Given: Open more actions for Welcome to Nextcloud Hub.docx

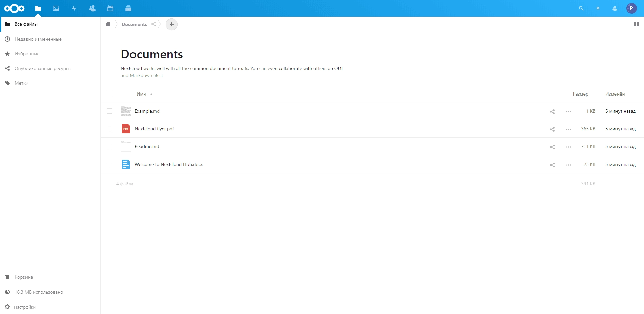Looking at the screenshot, I should (569, 165).
